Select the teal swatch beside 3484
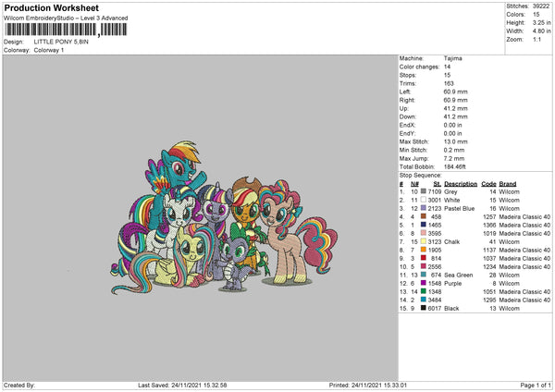The height and width of the screenshot is (392, 555). (x=424, y=300)
